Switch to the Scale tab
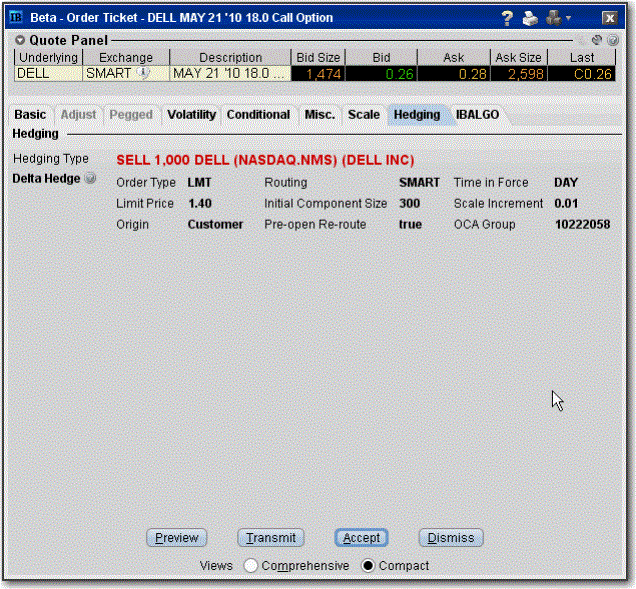The height and width of the screenshot is (589, 636). [x=364, y=115]
